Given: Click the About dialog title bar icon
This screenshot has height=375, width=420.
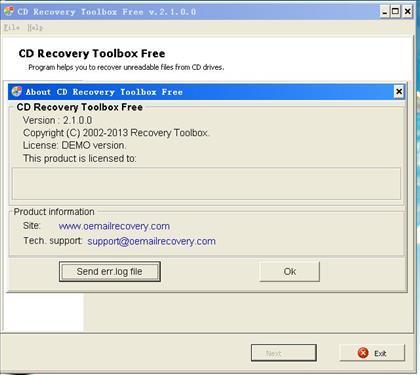Looking at the screenshot, I should pyautogui.click(x=17, y=92).
